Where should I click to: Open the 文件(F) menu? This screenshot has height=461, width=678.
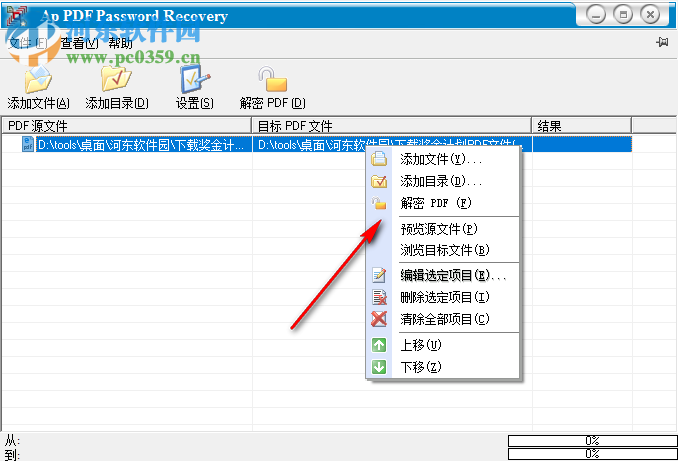click(28, 43)
